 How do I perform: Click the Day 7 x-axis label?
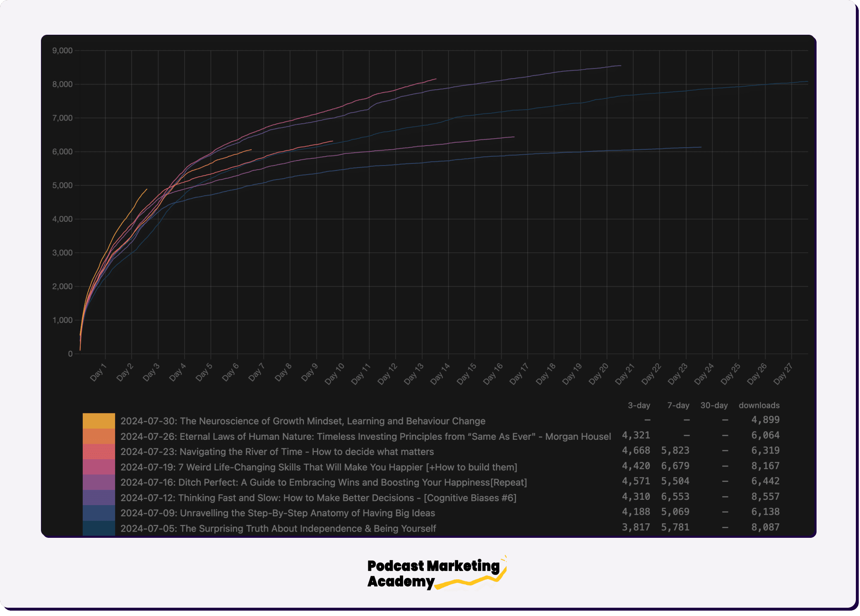[x=257, y=372]
